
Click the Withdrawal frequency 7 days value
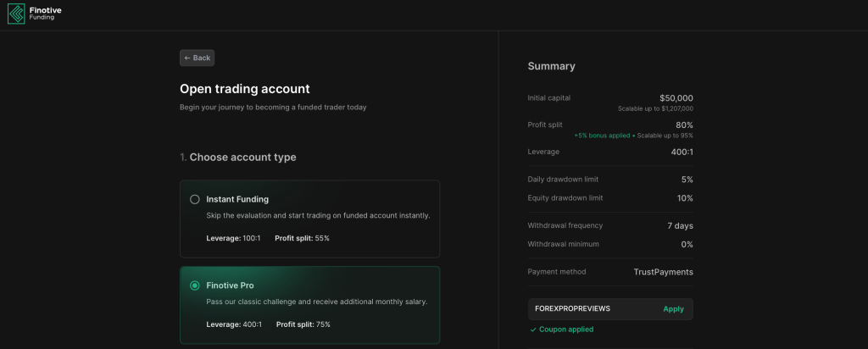[x=680, y=225]
